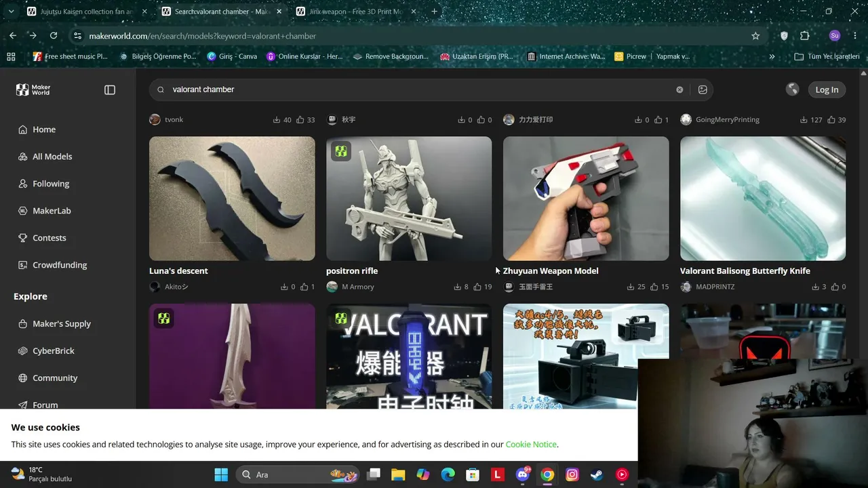The image size is (868, 488).
Task: Like the Luna's descent model
Action: pyautogui.click(x=304, y=287)
